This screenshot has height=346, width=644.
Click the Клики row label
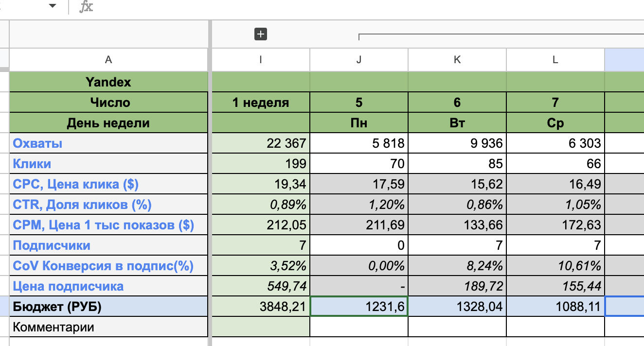click(108, 164)
